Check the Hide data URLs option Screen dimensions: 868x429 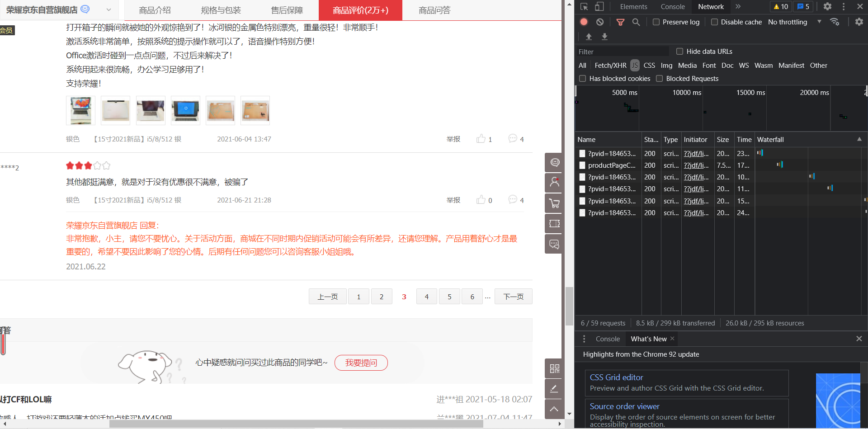pyautogui.click(x=679, y=51)
